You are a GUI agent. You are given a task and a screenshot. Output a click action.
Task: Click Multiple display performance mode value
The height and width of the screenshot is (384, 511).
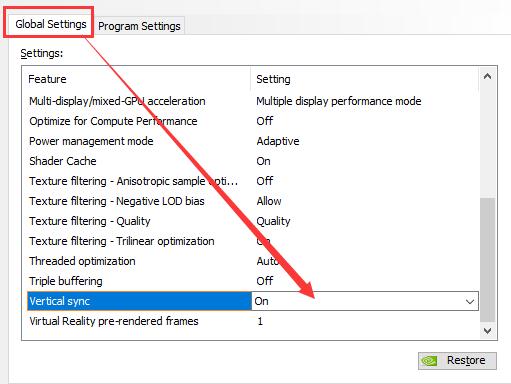pos(339,101)
